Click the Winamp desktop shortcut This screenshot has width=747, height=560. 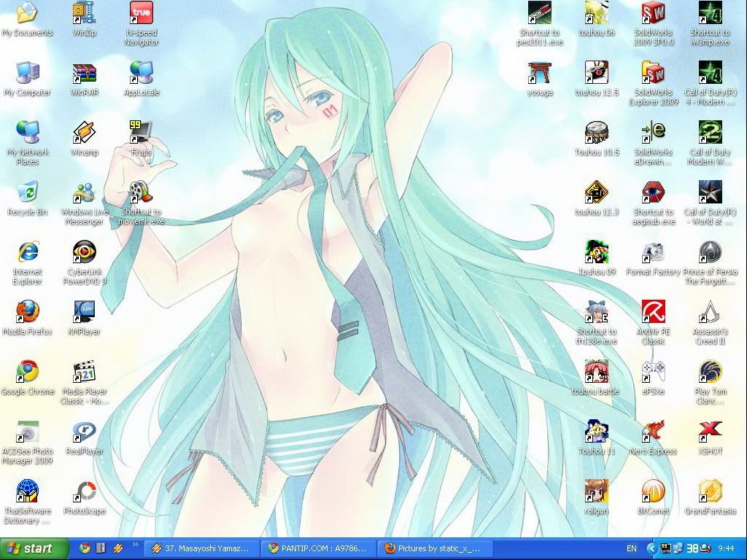(85, 133)
